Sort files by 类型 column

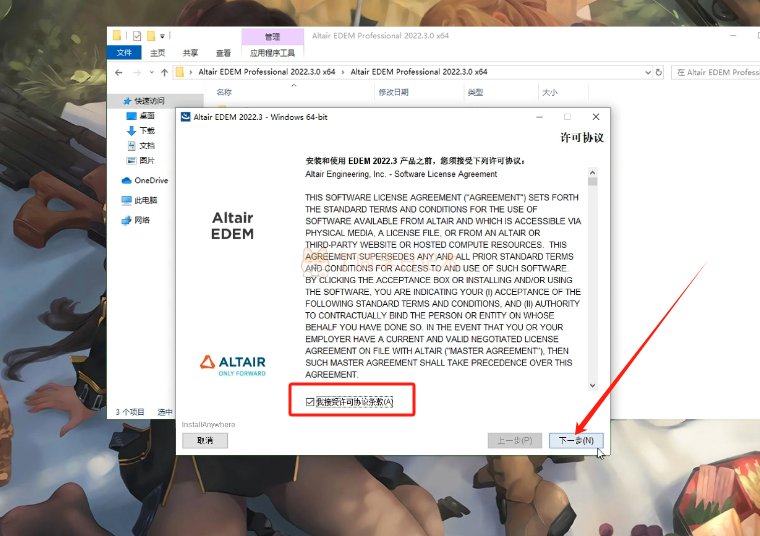[x=475, y=92]
